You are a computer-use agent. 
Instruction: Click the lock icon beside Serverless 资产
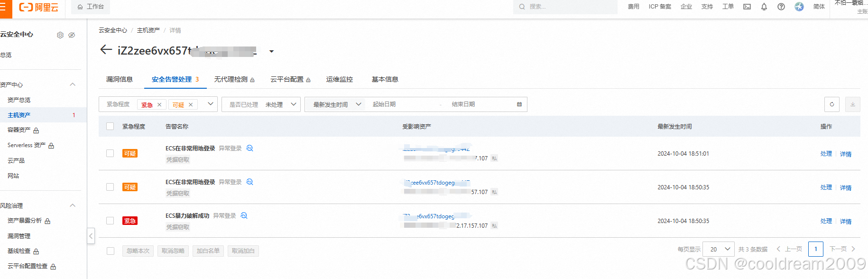pyautogui.click(x=51, y=146)
